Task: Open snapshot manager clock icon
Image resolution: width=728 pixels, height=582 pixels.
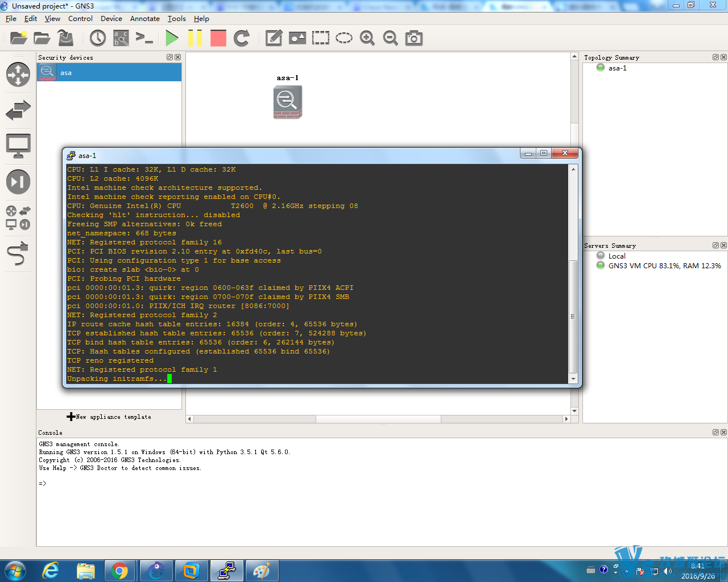Action: (98, 38)
